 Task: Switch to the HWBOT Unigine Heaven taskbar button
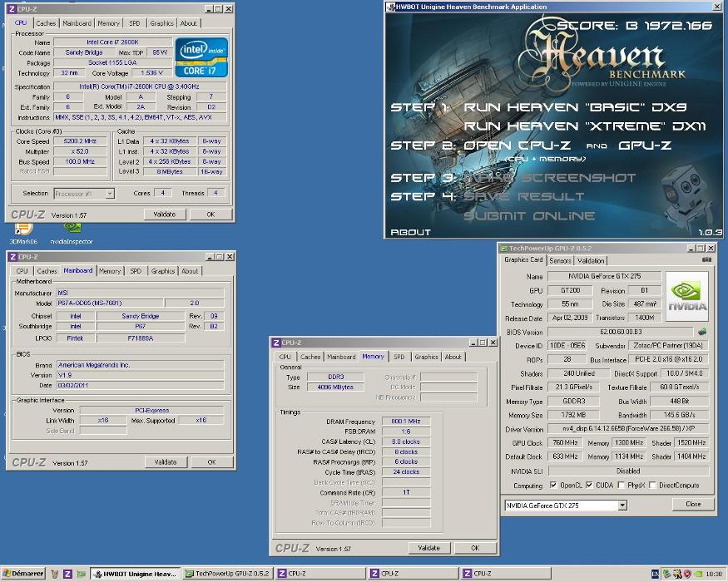135,575
